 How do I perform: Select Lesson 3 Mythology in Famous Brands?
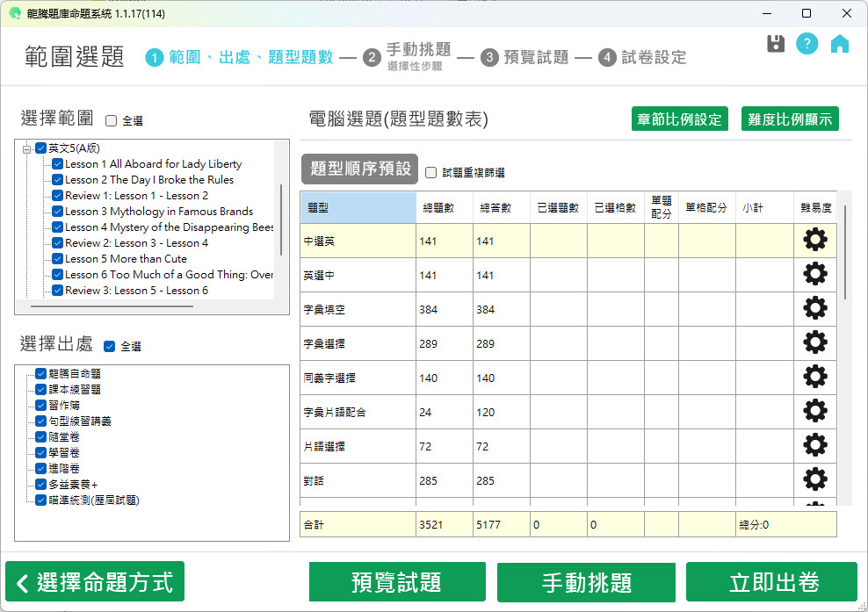[159, 212]
